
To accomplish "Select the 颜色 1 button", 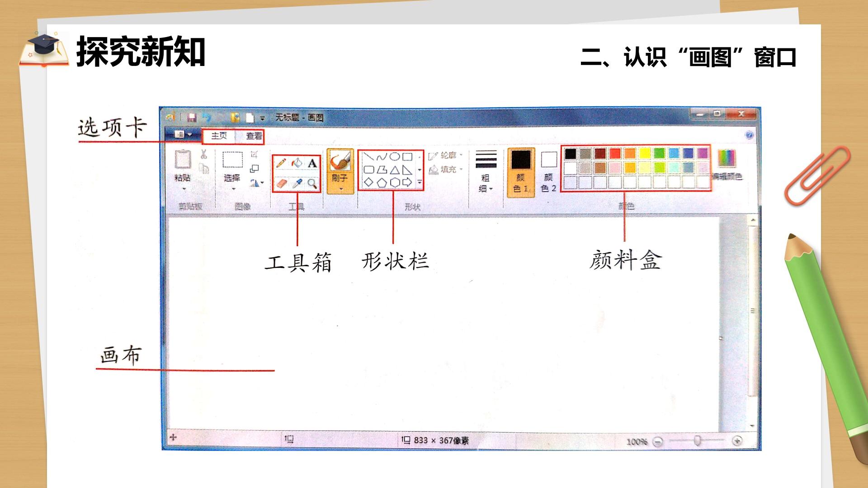I will pyautogui.click(x=521, y=173).
